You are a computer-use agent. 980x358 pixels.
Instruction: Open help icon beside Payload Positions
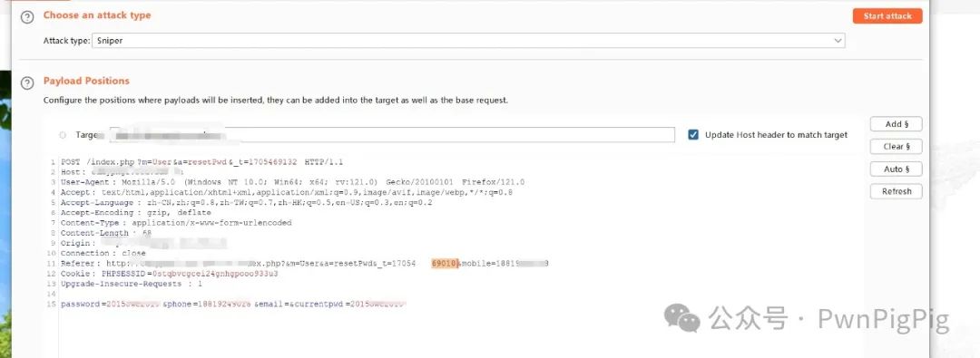click(x=27, y=82)
